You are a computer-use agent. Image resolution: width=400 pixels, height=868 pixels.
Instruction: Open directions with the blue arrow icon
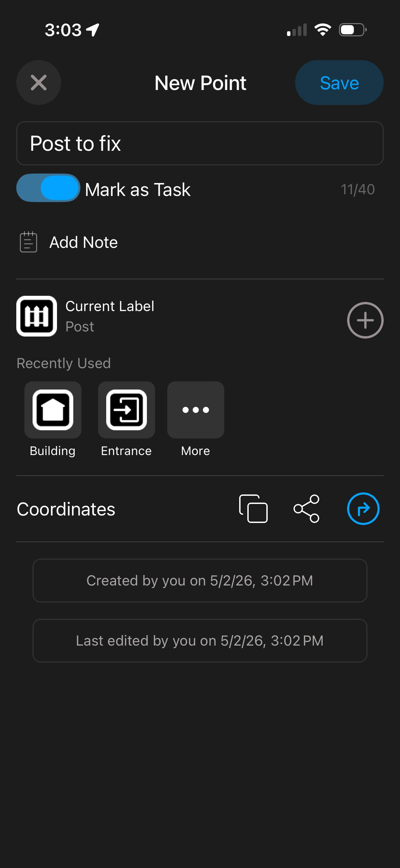(x=363, y=509)
